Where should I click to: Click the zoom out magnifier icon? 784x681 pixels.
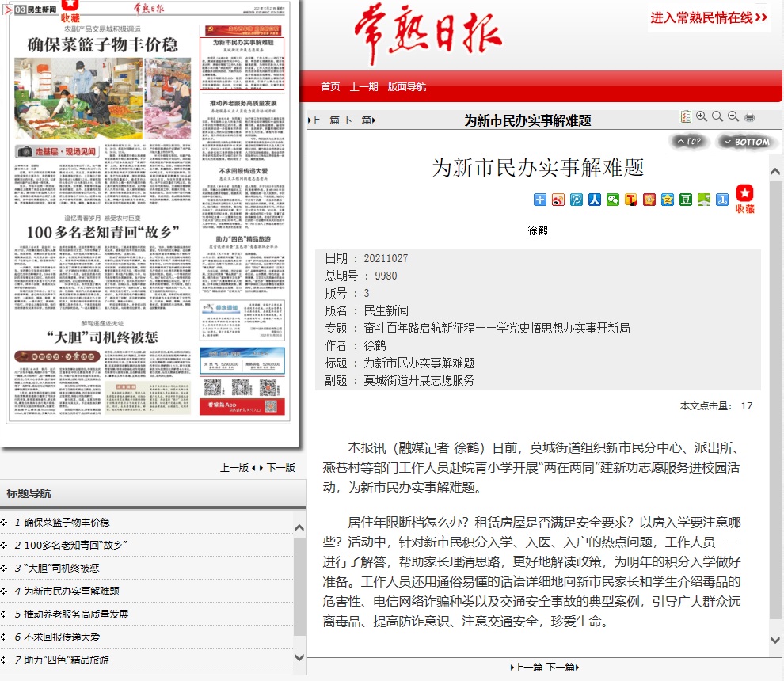[x=733, y=116]
